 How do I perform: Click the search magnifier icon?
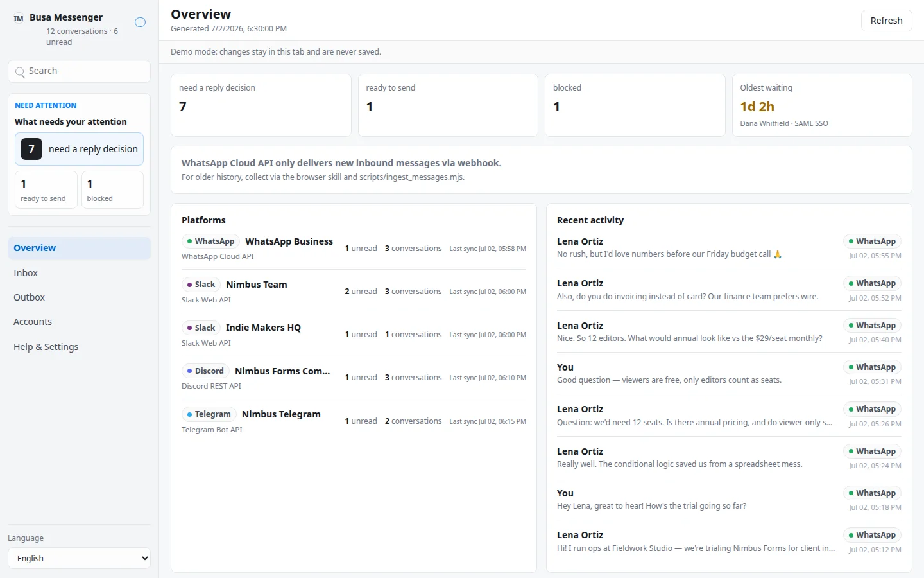point(20,72)
